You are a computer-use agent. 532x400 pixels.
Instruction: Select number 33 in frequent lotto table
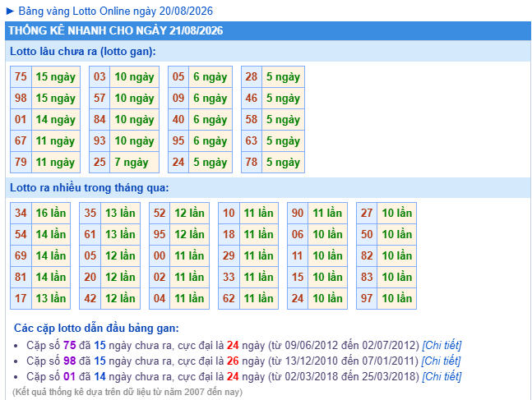[x=229, y=277]
